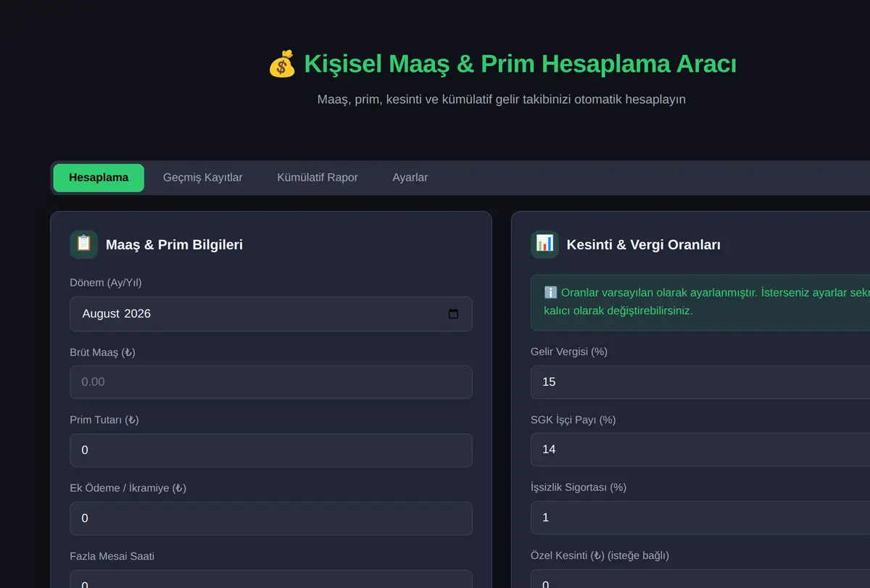Viewport: 870px width, 588px height.
Task: Open the Hesaplama tab
Action: pyautogui.click(x=99, y=178)
